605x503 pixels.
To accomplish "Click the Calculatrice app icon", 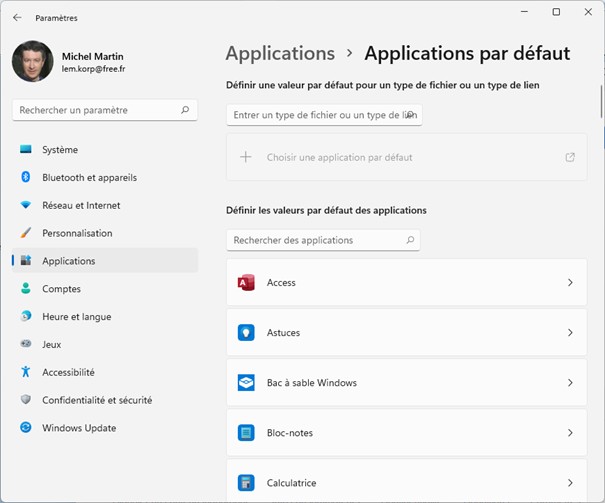I will [x=246, y=483].
